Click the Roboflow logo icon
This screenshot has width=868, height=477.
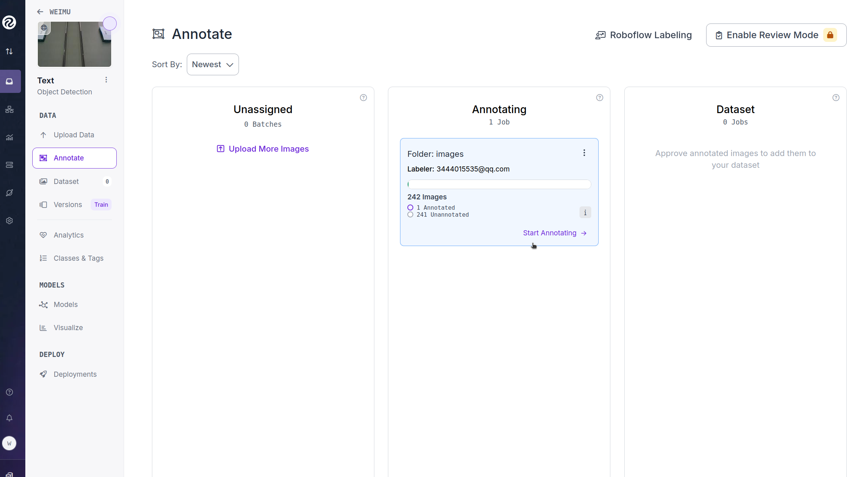click(x=9, y=22)
